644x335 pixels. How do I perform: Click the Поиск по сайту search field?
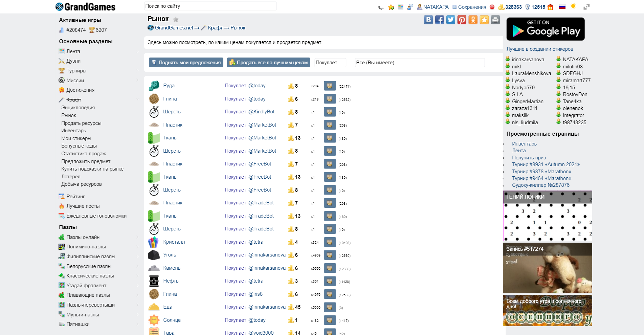click(x=210, y=6)
